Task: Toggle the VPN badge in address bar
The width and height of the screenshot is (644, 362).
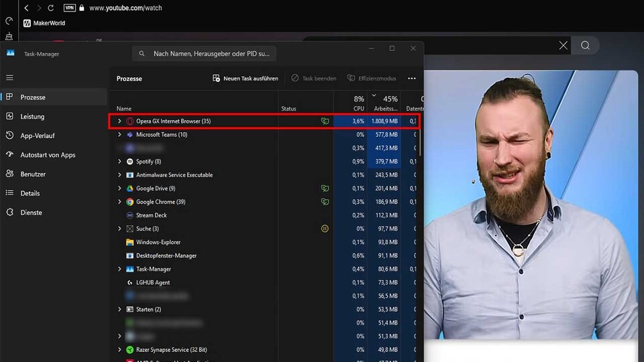Action: tap(69, 8)
